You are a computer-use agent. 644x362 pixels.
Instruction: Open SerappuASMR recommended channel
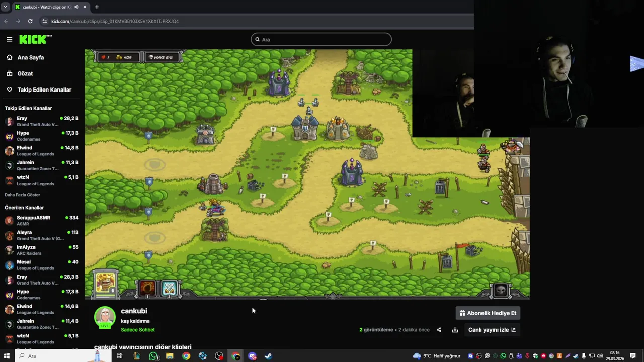[x=41, y=220]
